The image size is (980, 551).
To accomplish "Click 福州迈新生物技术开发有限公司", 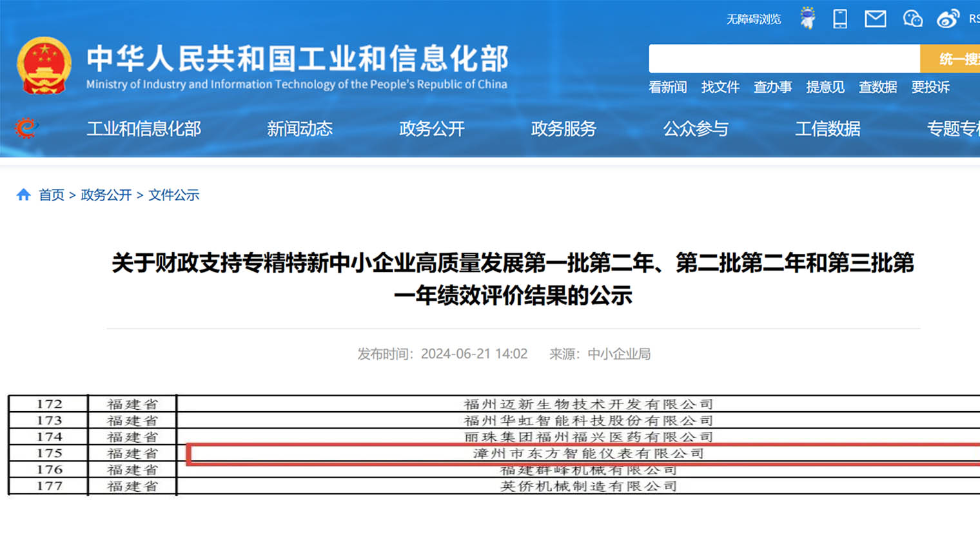I will [589, 404].
